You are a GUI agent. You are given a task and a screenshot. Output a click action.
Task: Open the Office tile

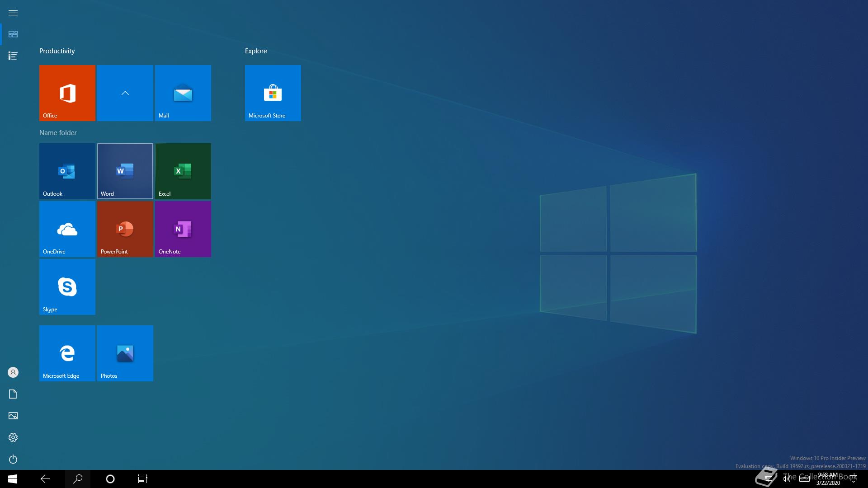tap(67, 93)
